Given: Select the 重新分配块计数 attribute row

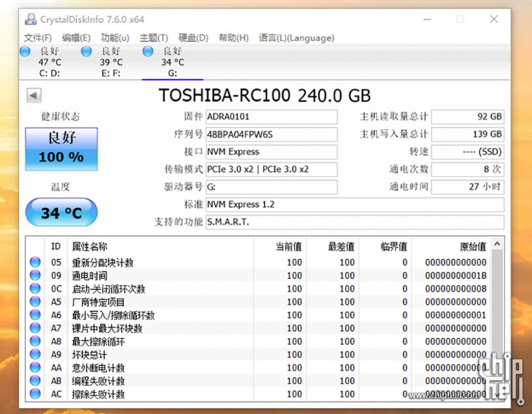Looking at the screenshot, I should pos(258,263).
